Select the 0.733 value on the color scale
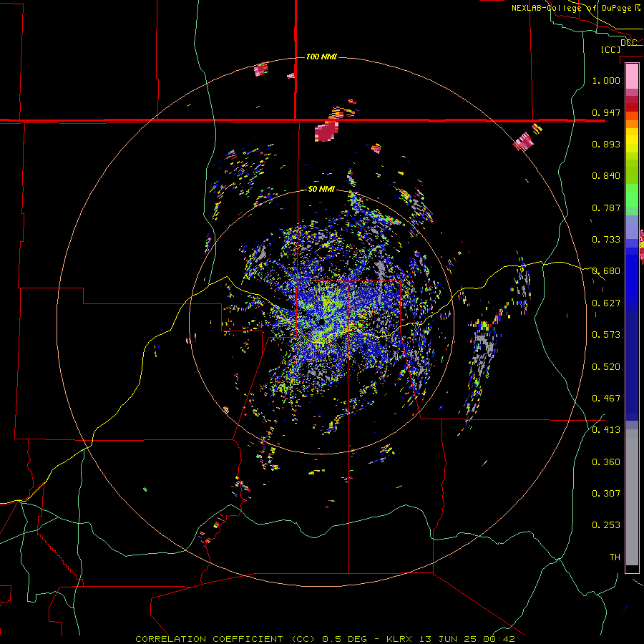Screen dimensions: 644x644 (606, 240)
